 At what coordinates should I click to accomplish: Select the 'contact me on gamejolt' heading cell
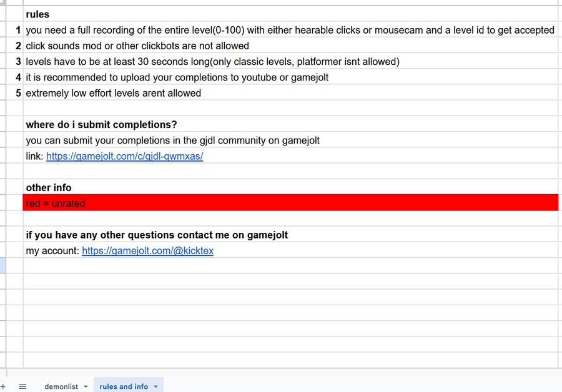pos(157,235)
